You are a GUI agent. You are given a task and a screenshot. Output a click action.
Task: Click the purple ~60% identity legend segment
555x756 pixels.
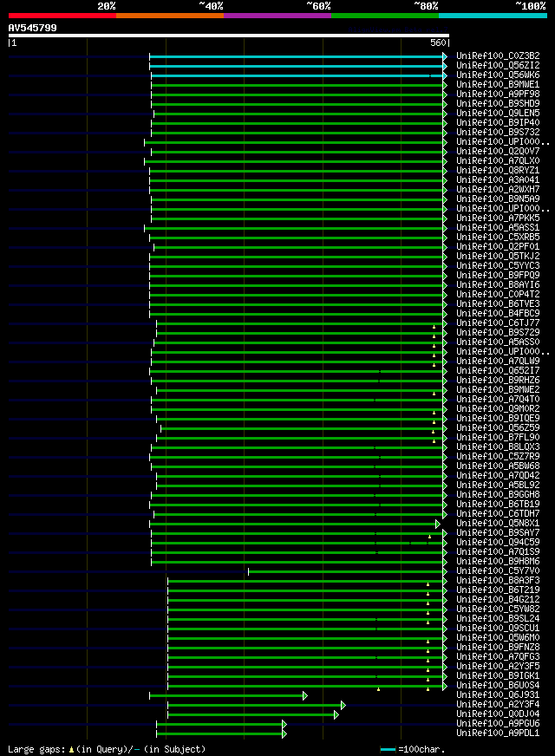click(x=277, y=16)
